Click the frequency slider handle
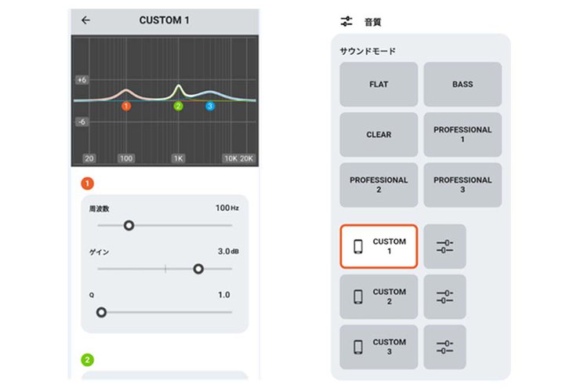 pos(129,225)
